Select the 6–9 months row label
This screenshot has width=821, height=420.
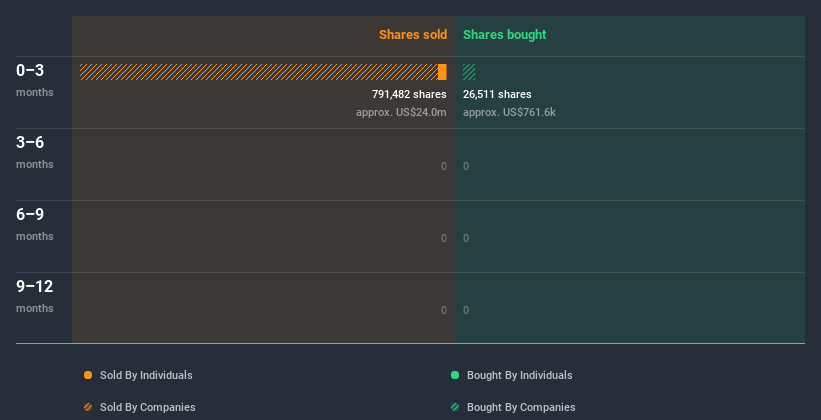pyautogui.click(x=35, y=224)
